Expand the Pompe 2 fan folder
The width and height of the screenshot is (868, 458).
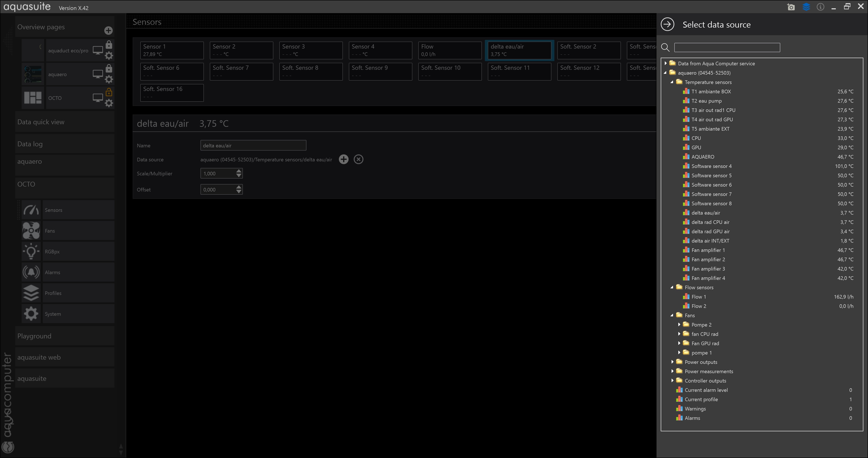point(679,324)
